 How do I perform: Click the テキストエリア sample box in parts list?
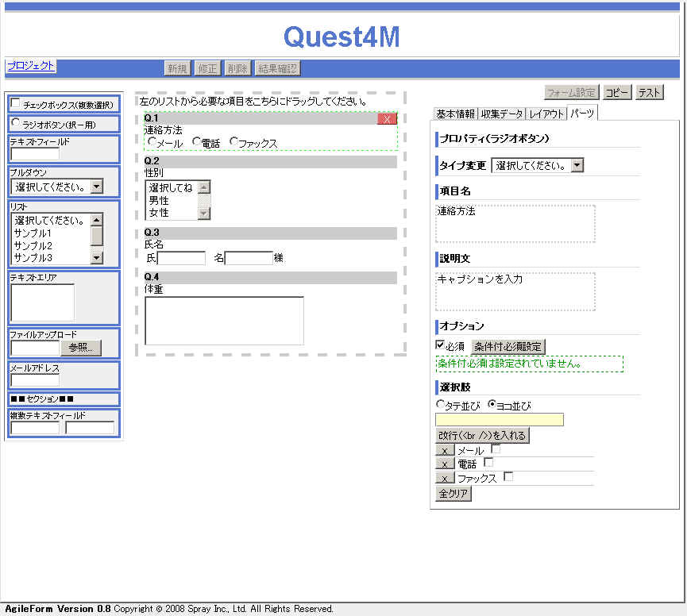click(x=43, y=302)
